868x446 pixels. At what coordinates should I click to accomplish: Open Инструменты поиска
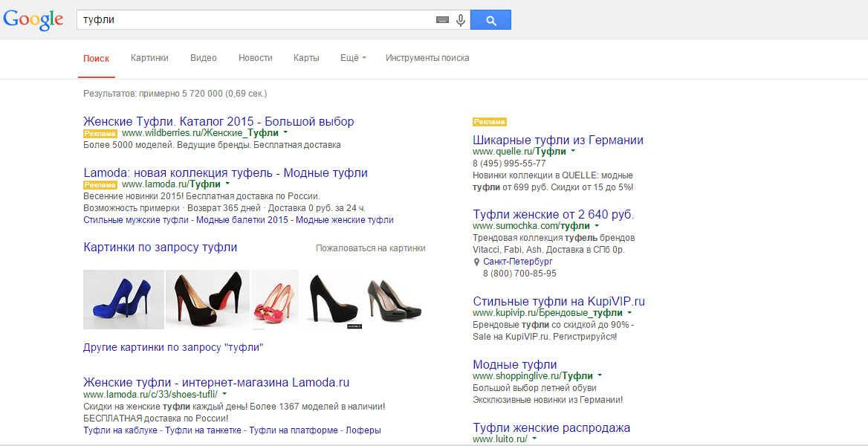tap(427, 58)
